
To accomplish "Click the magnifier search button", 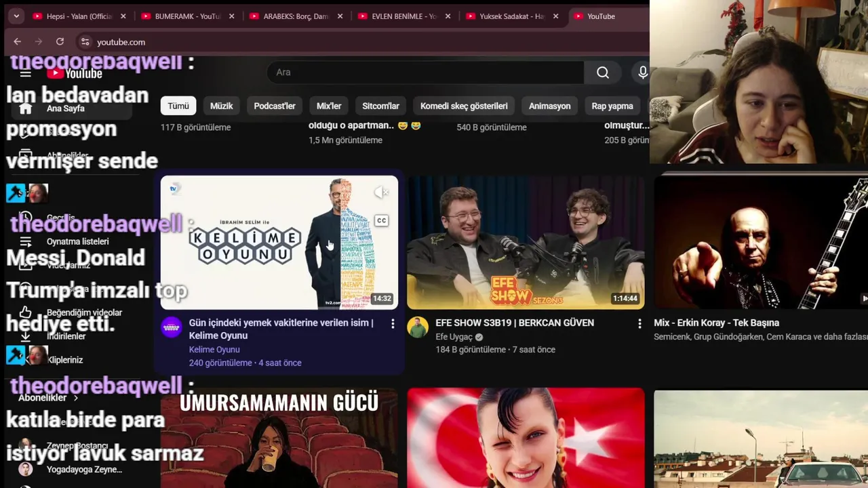I will click(x=603, y=73).
